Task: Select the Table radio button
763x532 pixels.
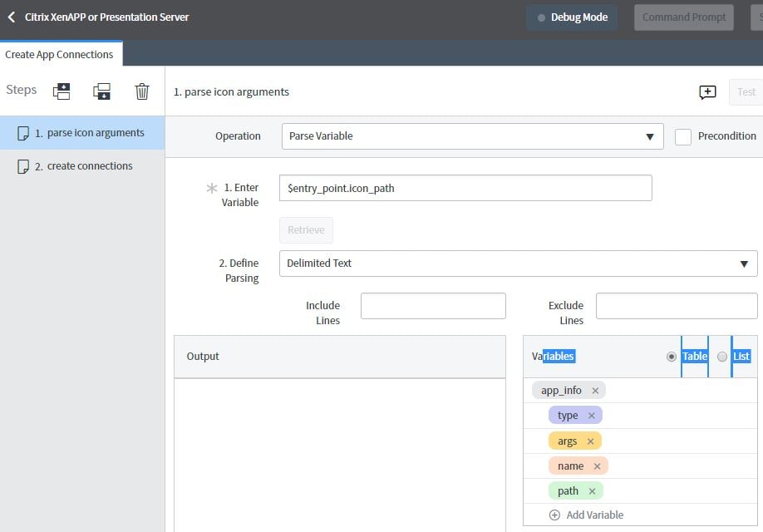Action: pos(672,357)
